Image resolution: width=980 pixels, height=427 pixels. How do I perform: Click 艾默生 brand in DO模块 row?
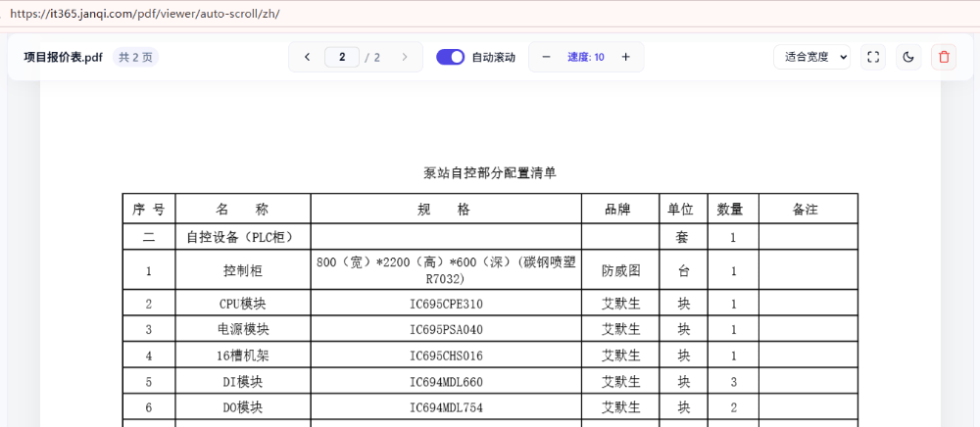pyautogui.click(x=620, y=407)
